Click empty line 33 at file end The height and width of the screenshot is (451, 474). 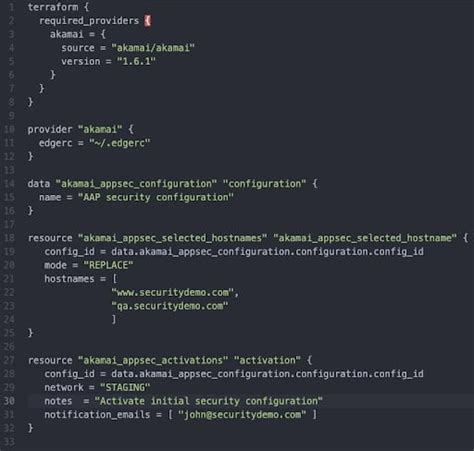coord(233,442)
